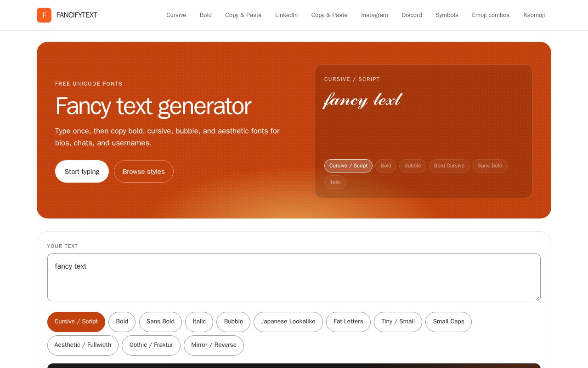Pick the Gothic / Fraktur style
The height and width of the screenshot is (368, 588).
pyautogui.click(x=151, y=345)
